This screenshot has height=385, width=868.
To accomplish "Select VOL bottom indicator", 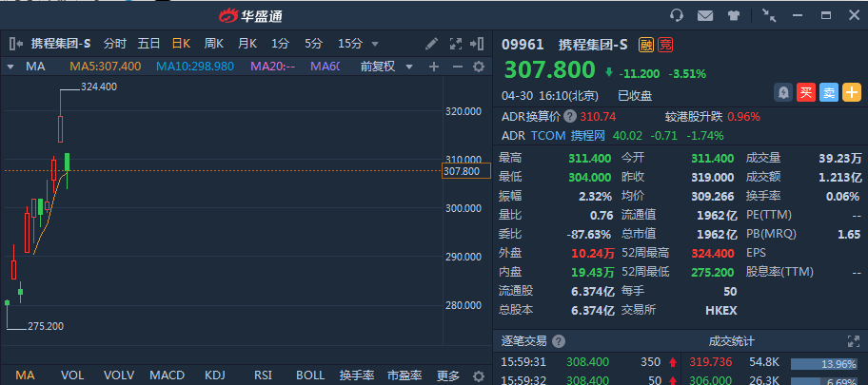I will point(72,375).
